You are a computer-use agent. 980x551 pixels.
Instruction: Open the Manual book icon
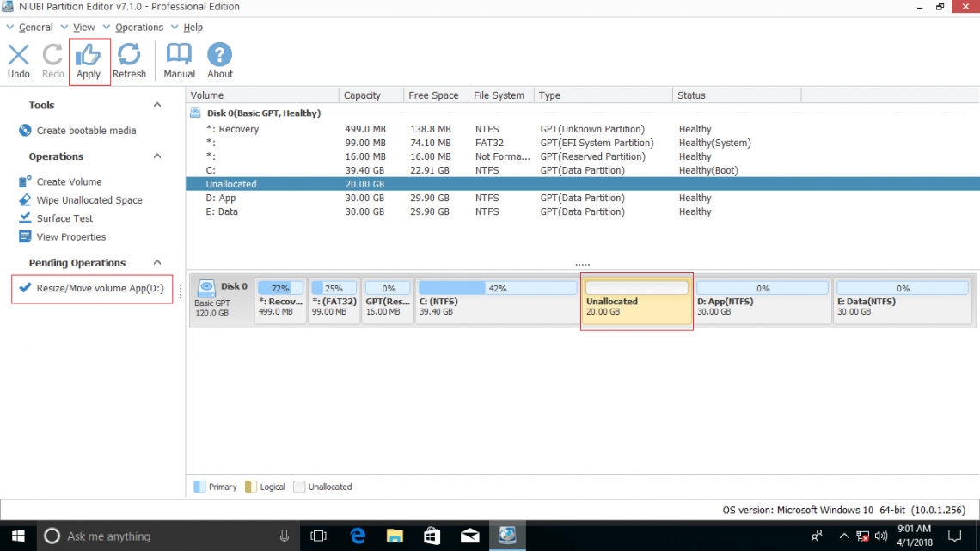(179, 61)
